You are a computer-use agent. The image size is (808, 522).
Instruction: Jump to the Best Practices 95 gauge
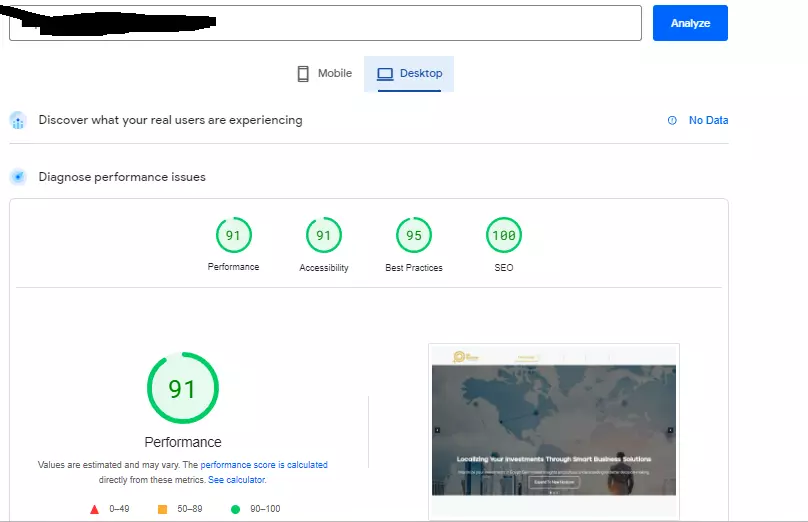[414, 235]
